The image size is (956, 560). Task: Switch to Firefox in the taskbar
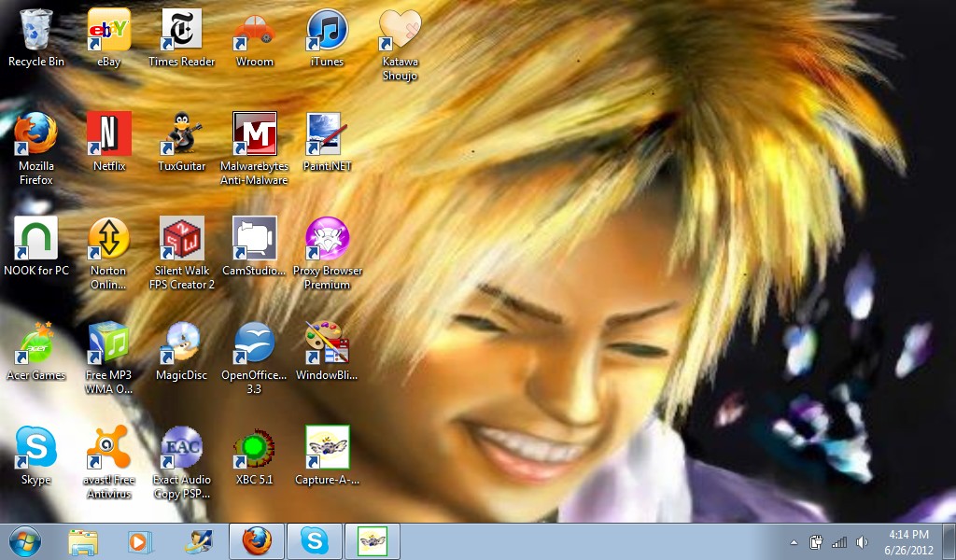pyautogui.click(x=256, y=541)
